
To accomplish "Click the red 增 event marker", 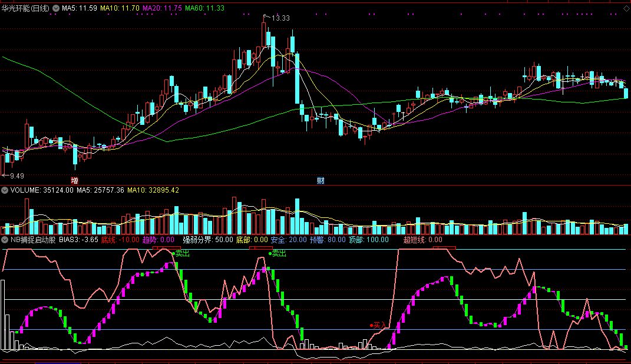I will point(74,181).
